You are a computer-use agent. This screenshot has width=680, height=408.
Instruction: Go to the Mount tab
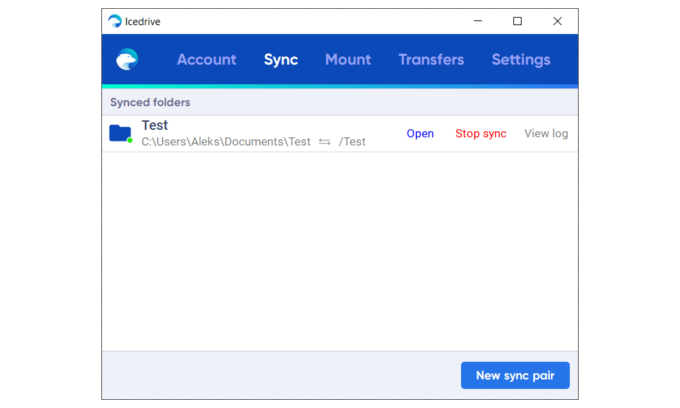[348, 60]
